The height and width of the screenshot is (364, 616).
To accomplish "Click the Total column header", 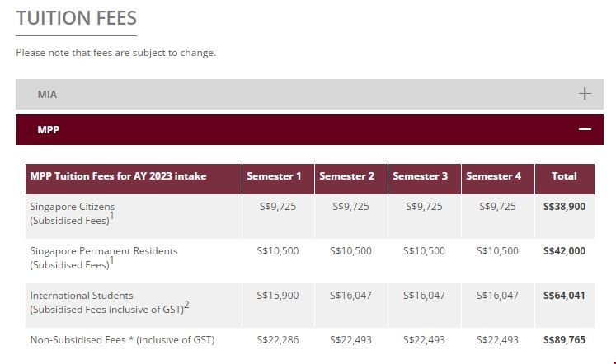I will [564, 176].
